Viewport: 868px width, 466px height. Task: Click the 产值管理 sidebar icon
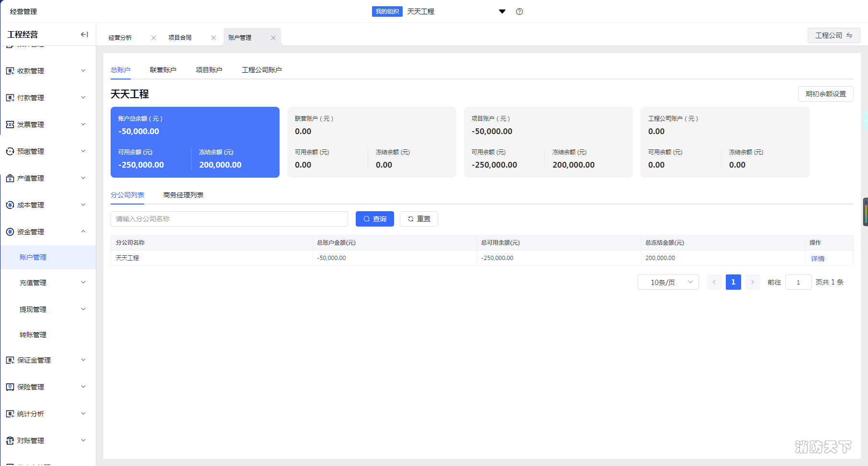10,178
